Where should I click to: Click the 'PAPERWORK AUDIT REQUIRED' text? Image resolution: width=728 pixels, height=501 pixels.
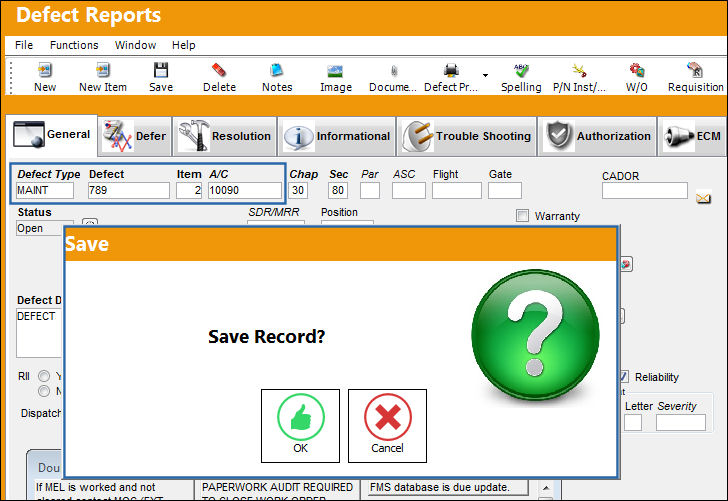pyautogui.click(x=277, y=487)
